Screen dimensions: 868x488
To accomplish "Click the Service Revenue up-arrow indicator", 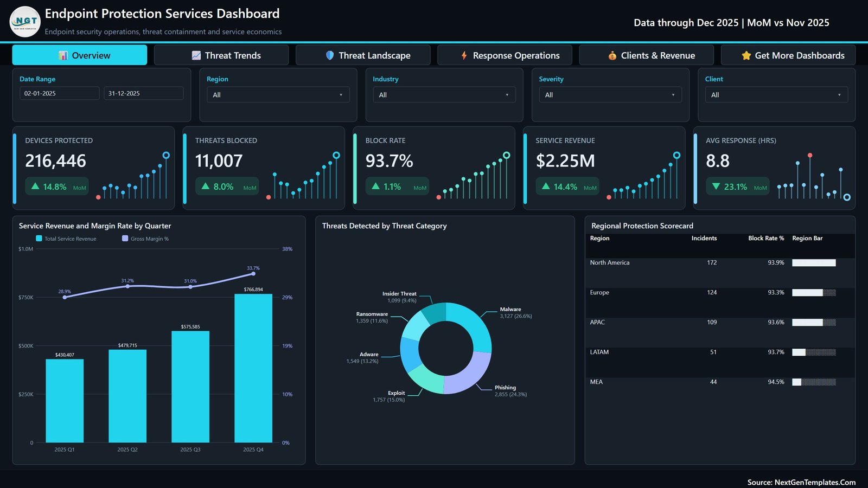I will click(546, 186).
